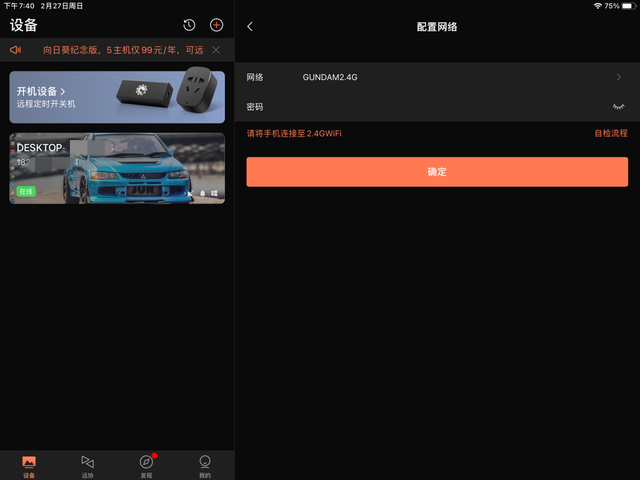Open the 开机设备 banner card
This screenshot has height=480, width=640.
point(117,97)
